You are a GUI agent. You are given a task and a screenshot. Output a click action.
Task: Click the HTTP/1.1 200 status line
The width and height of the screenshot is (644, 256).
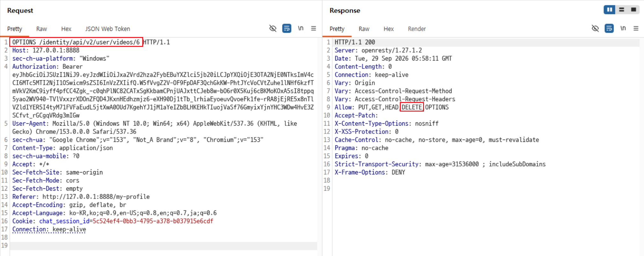(x=355, y=42)
